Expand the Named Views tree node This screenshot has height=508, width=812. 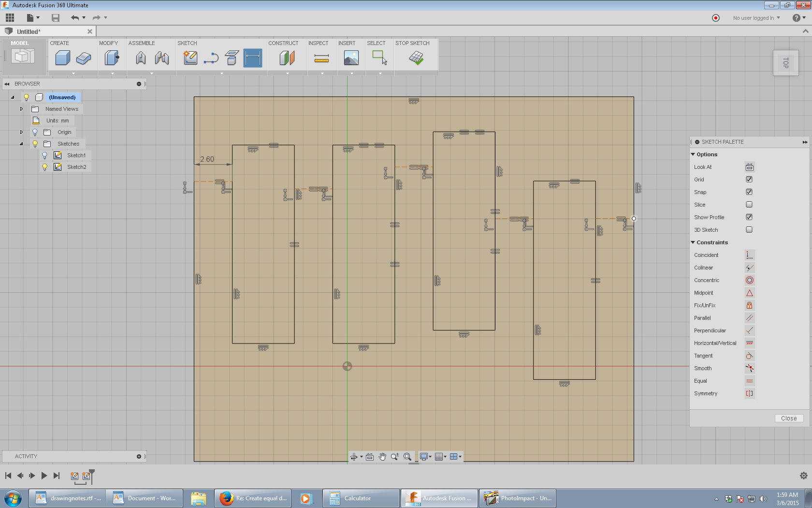(21, 109)
